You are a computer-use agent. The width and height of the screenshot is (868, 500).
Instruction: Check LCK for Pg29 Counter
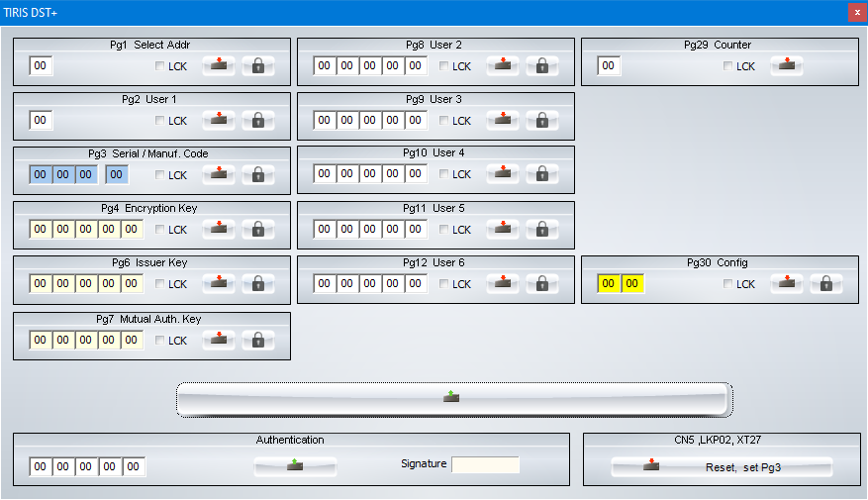tap(727, 66)
